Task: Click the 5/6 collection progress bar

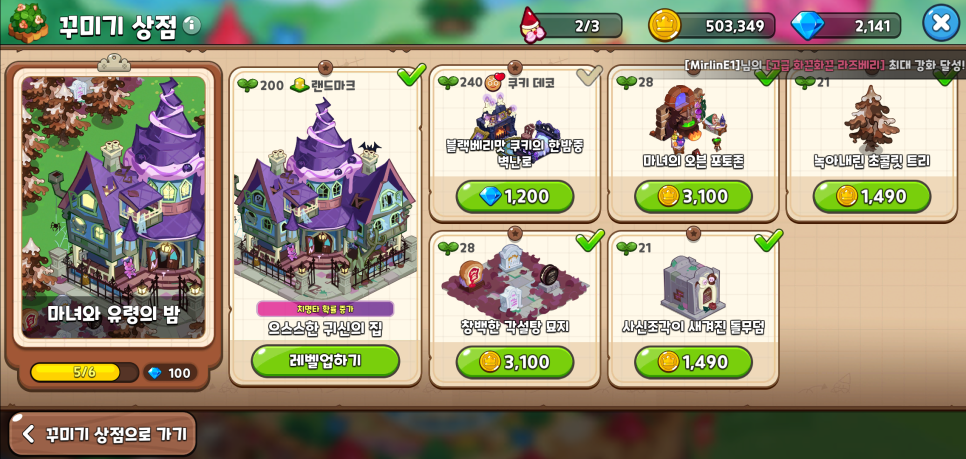Action: [x=84, y=373]
